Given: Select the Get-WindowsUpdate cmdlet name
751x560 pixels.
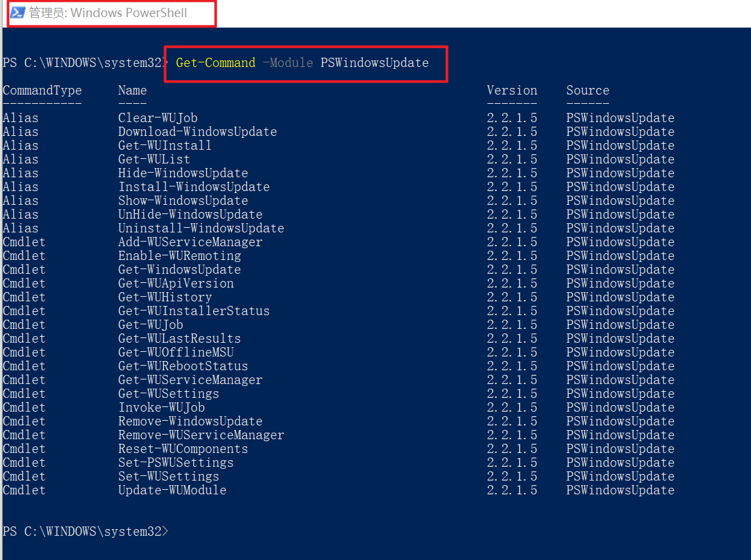Looking at the screenshot, I should coord(179,270).
